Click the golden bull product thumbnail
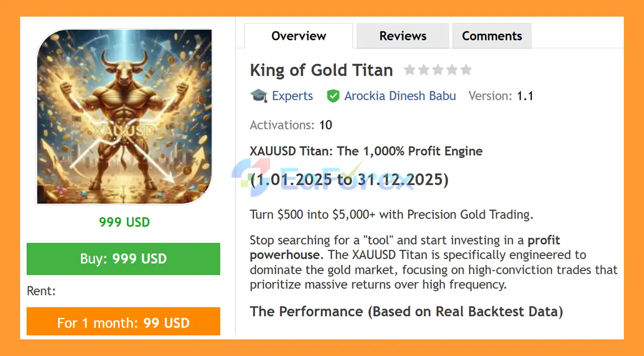644x356 pixels. (x=124, y=117)
